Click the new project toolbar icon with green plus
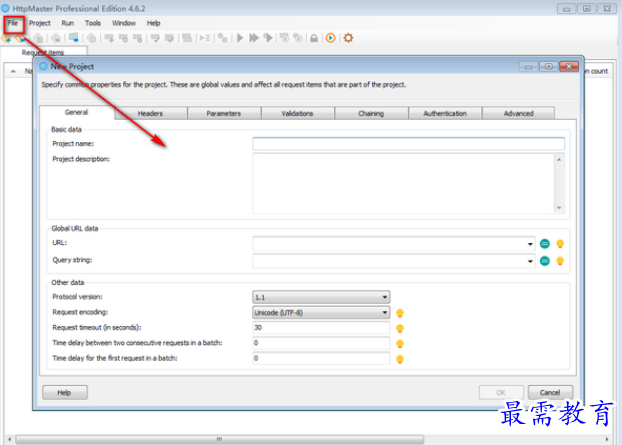The height and width of the screenshot is (445, 622). click(6, 38)
